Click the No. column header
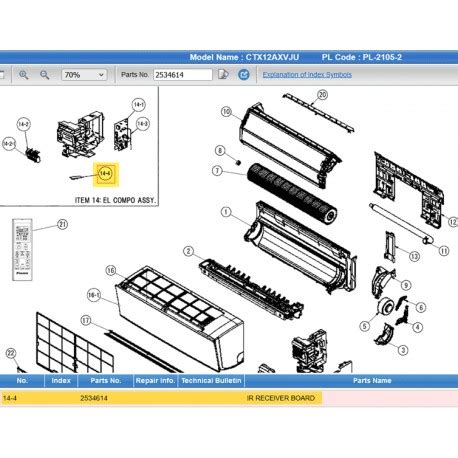 pos(22,381)
